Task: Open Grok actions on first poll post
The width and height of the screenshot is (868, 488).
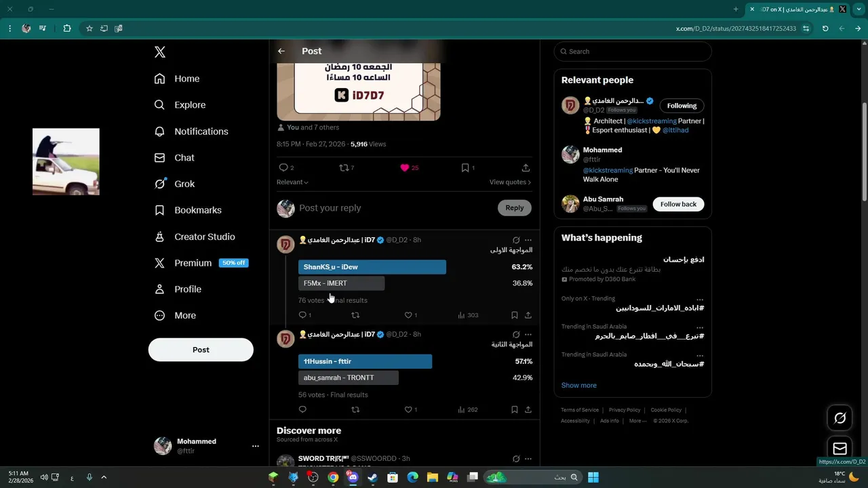Action: (516, 240)
